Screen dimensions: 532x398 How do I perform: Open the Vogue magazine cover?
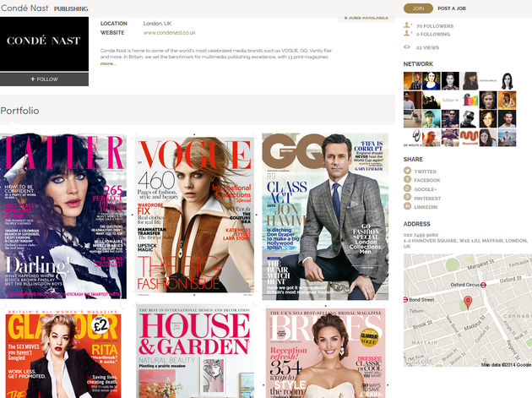(x=194, y=215)
